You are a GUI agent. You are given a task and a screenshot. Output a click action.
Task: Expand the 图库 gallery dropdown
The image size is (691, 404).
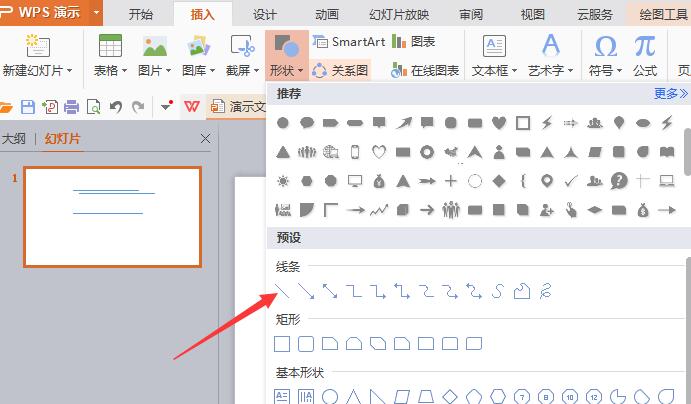(x=212, y=70)
